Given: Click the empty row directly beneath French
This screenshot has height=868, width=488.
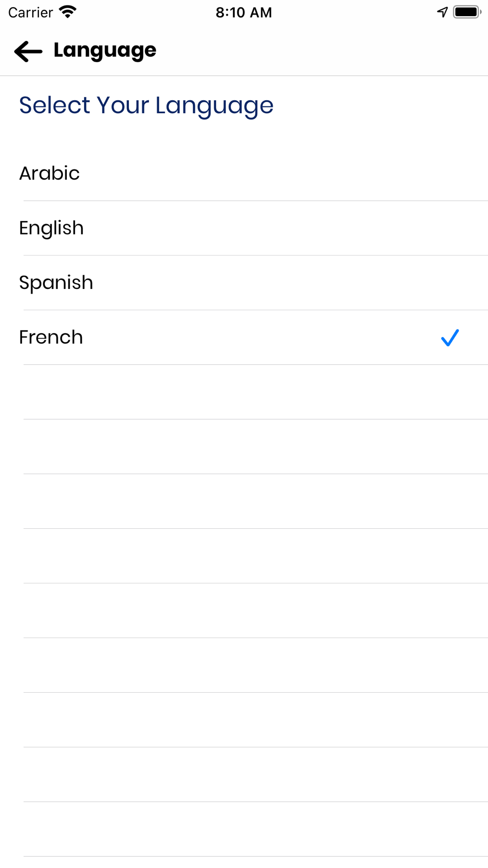Looking at the screenshot, I should click(244, 392).
